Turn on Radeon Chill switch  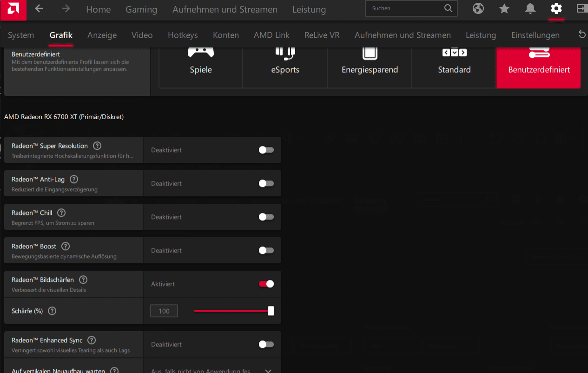266,217
